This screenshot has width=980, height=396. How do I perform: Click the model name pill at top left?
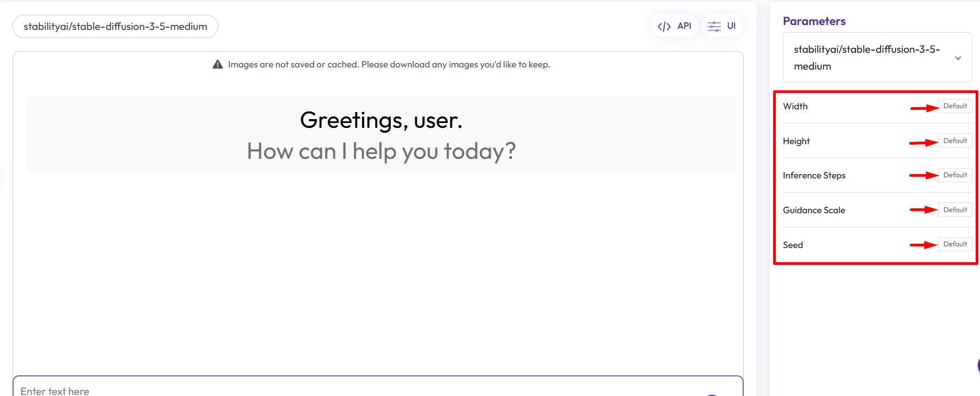[x=115, y=27]
